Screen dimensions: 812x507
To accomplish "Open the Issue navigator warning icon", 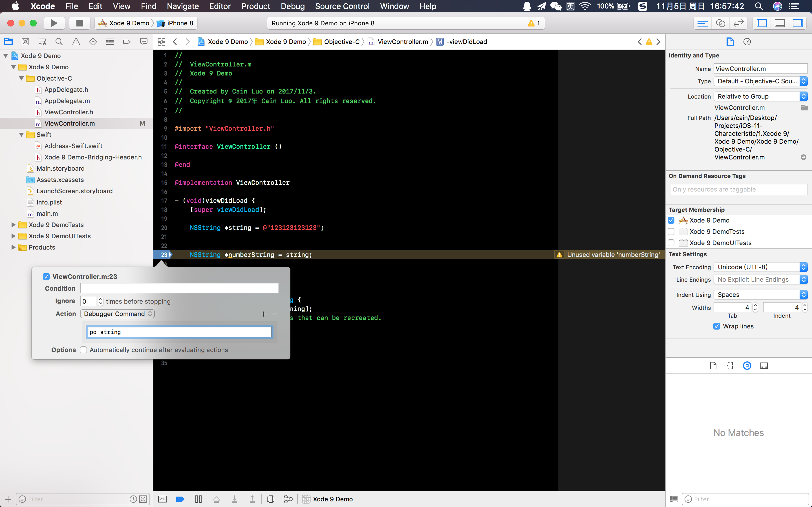I will [x=76, y=42].
